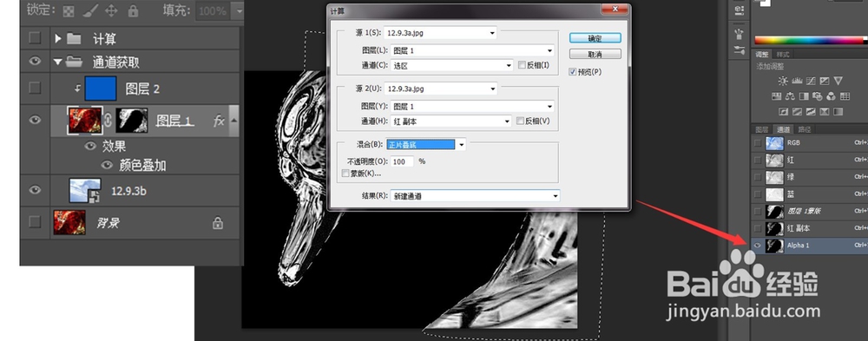Add a Selective Color adjustment
The image size is (868, 341).
coord(825,112)
